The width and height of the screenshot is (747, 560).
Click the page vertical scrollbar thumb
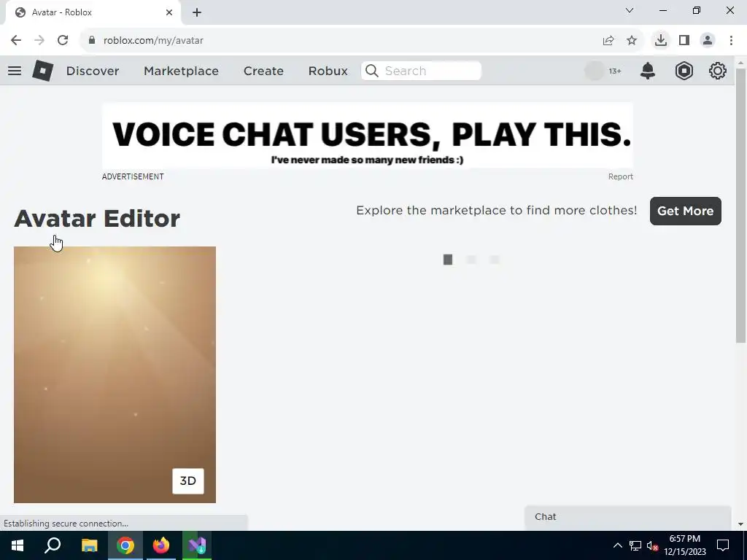(x=740, y=206)
